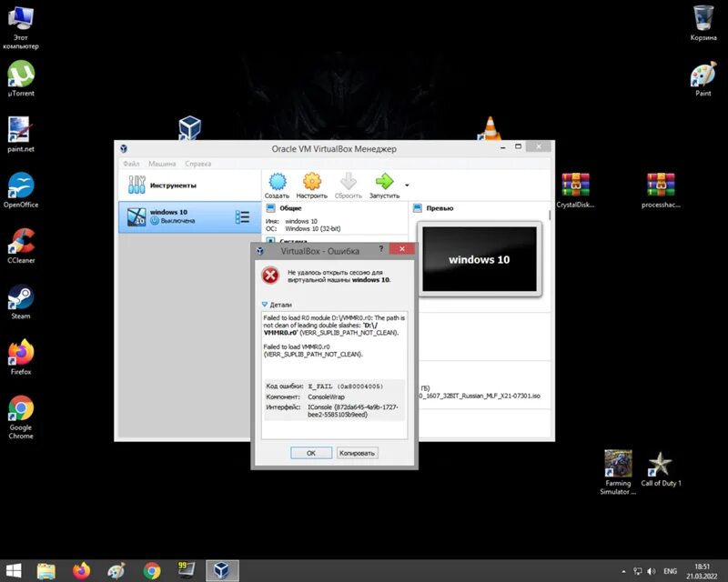Open the Машина menu
The image size is (728, 582).
(162, 164)
